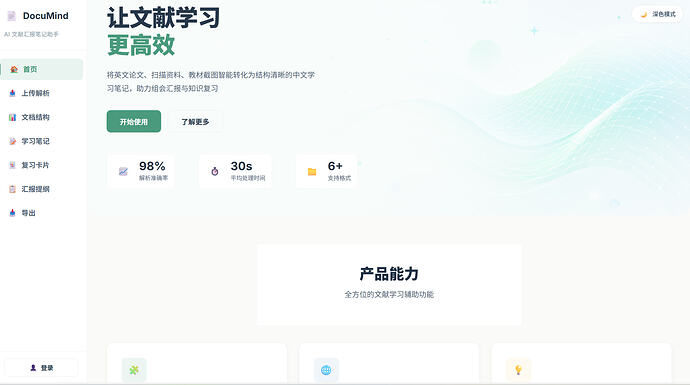Select 复习卡片 in the sidebar
This screenshot has height=385, width=690.
(41, 165)
